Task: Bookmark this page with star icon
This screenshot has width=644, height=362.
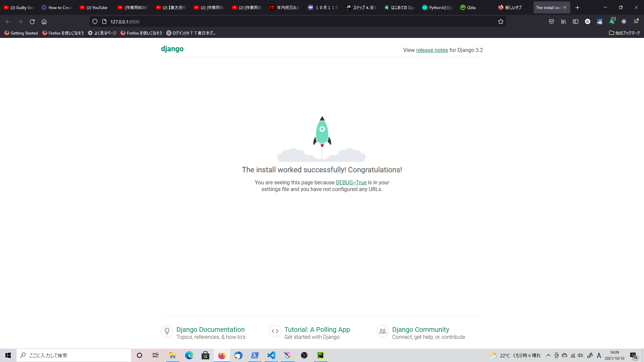Action: coord(500,22)
